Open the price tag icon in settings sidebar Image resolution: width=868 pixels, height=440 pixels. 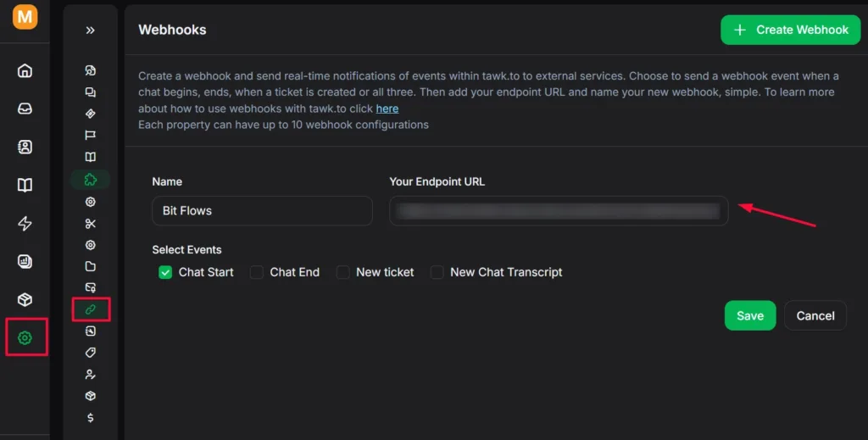pyautogui.click(x=90, y=353)
